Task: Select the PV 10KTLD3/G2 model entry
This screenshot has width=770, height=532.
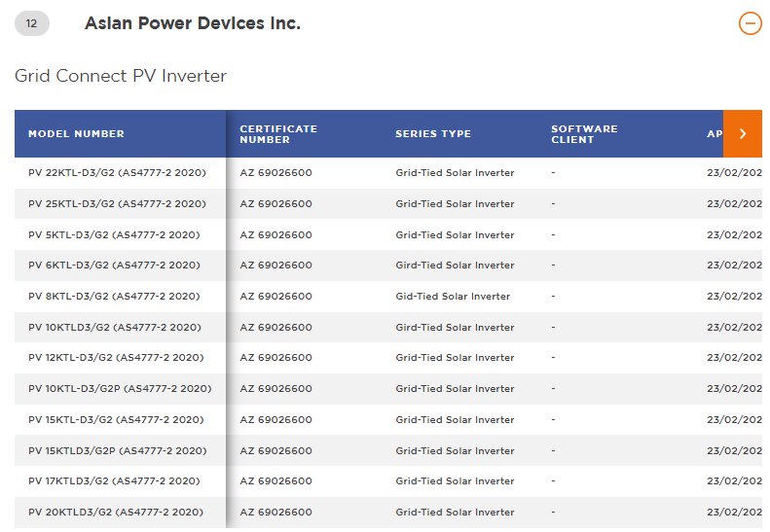Action: coord(115,328)
